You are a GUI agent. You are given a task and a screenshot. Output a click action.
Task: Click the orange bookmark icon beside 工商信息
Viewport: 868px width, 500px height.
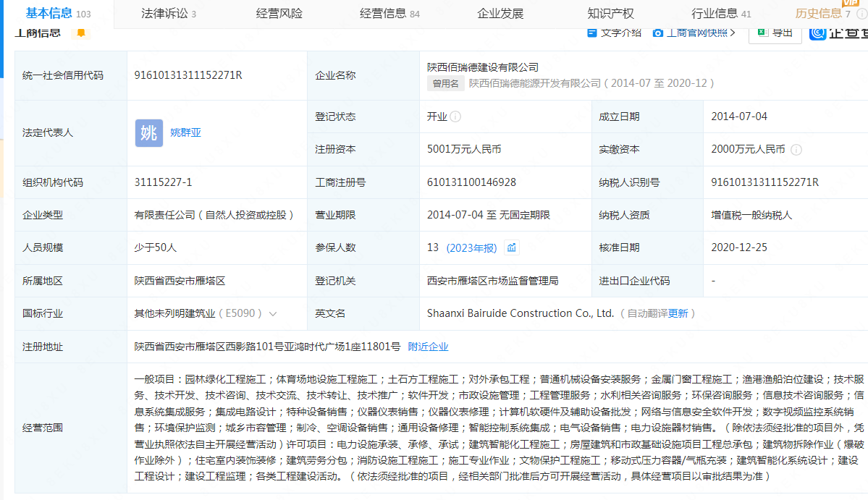[x=81, y=33]
